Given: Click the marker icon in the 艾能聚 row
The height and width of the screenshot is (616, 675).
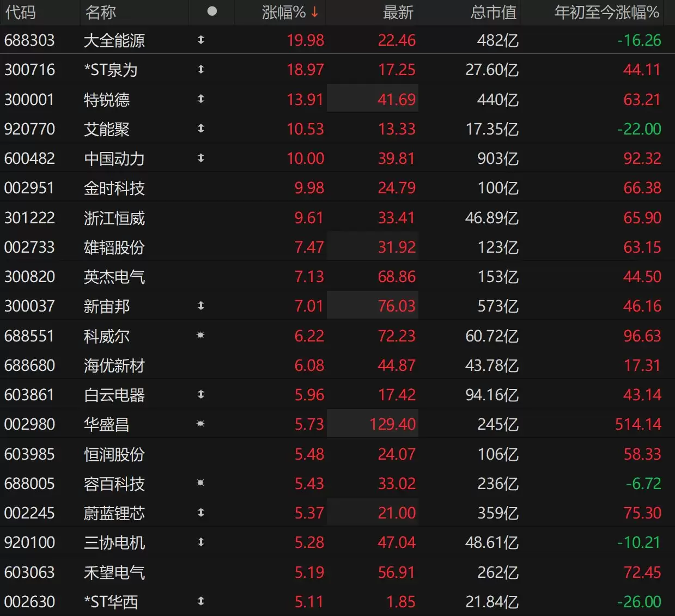Looking at the screenshot, I should 200,128.
